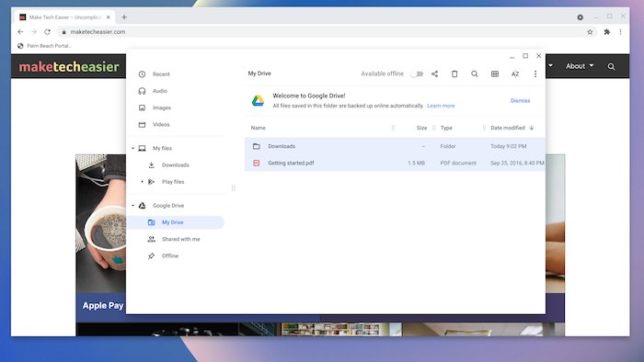Sort by Date modified column
This screenshot has height=362, width=644.
(x=508, y=128)
